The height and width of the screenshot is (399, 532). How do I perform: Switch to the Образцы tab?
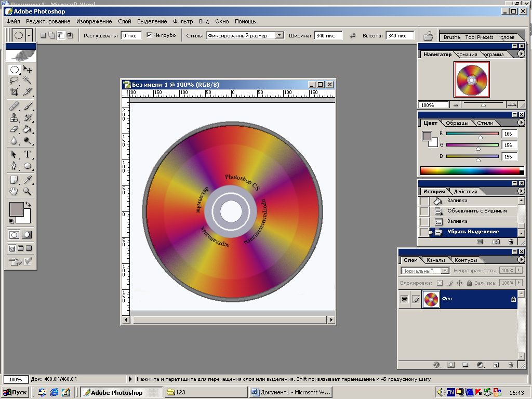[x=457, y=123]
